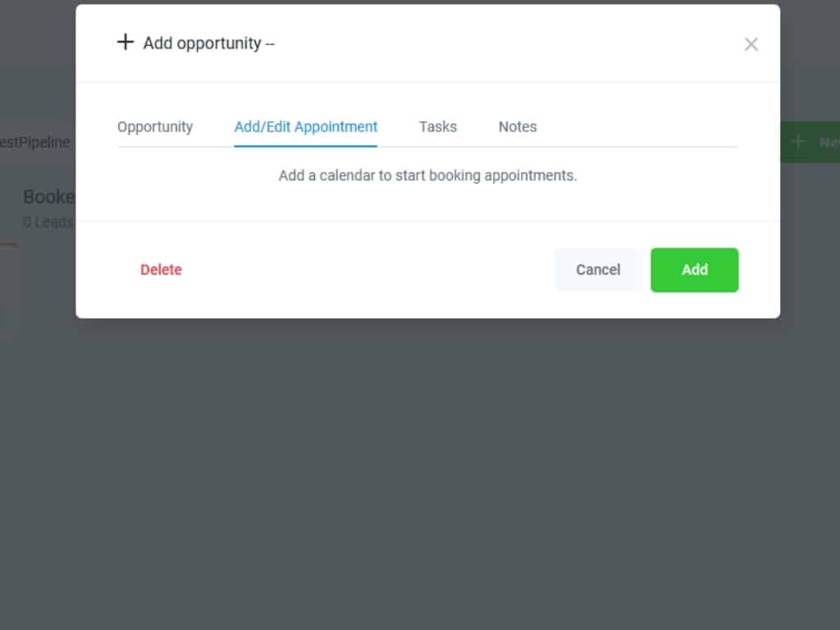The height and width of the screenshot is (630, 840).
Task: Cancel adding the opportunity
Action: pyautogui.click(x=598, y=270)
